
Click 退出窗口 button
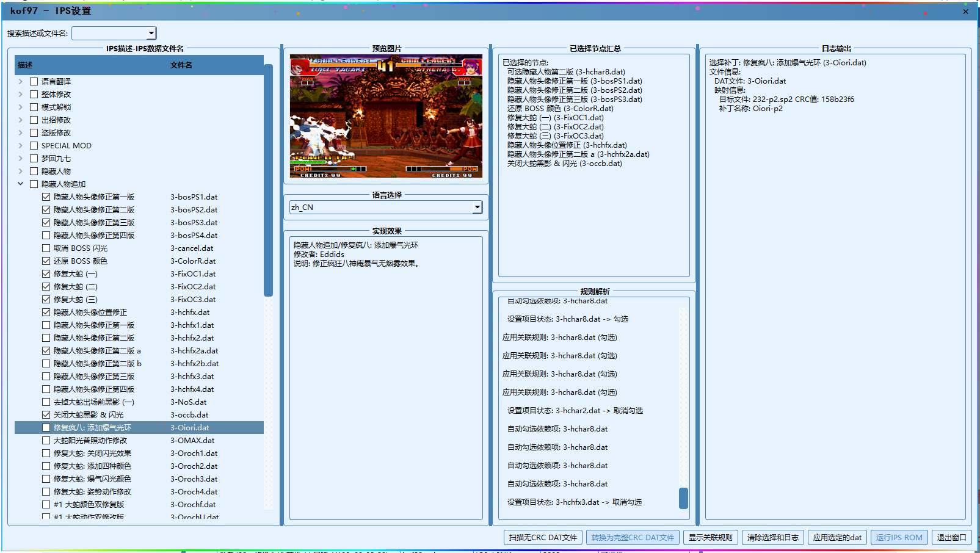click(951, 537)
